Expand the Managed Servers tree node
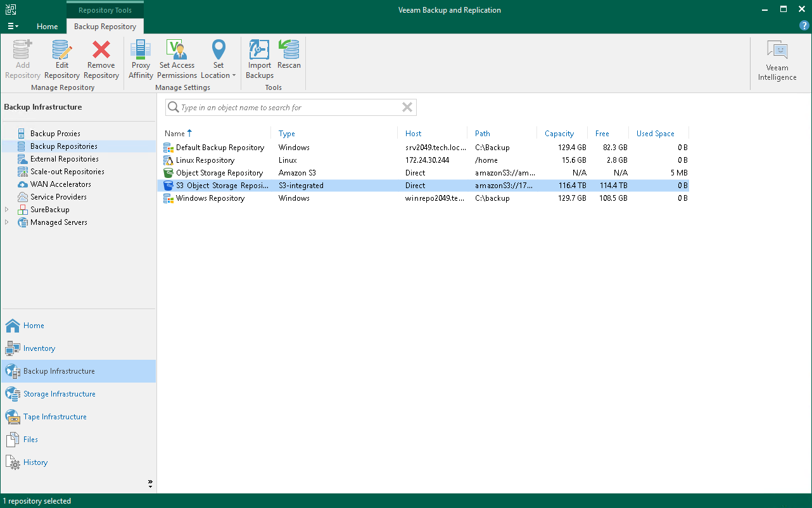 click(x=7, y=222)
